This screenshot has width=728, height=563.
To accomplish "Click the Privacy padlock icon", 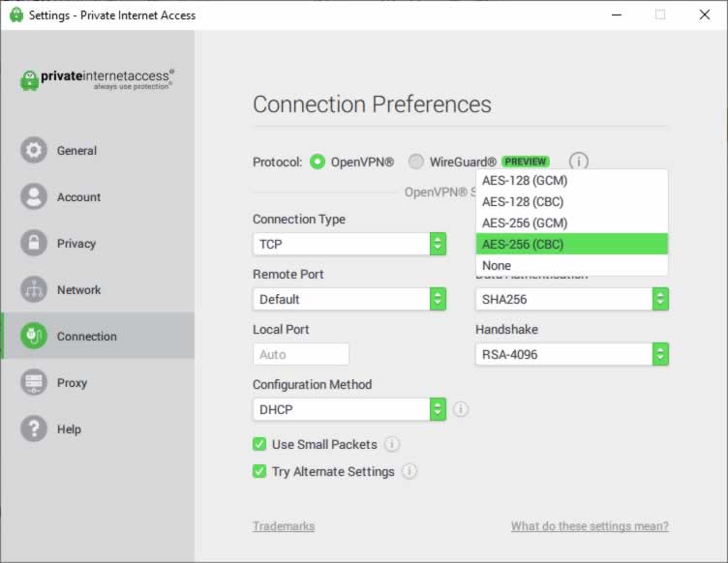I will tap(34, 243).
